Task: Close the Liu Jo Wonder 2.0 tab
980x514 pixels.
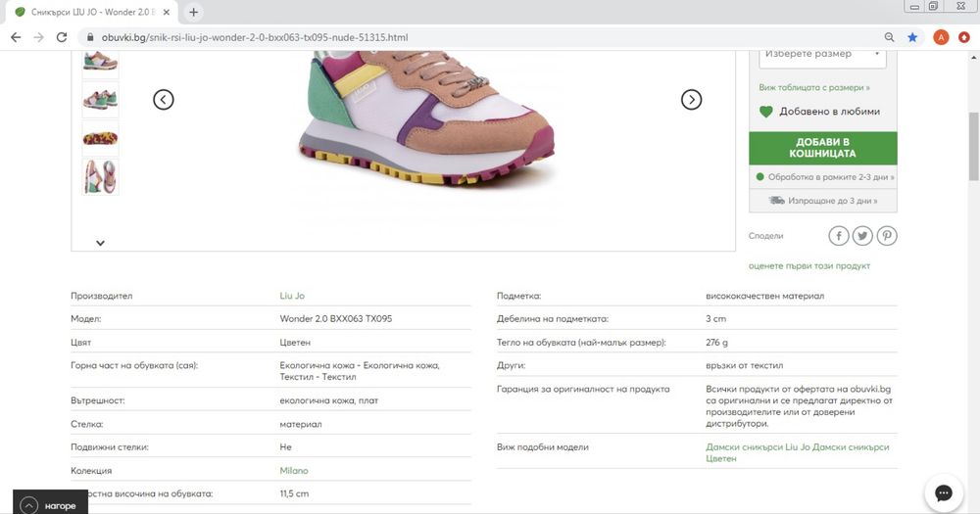Action: [x=167, y=12]
